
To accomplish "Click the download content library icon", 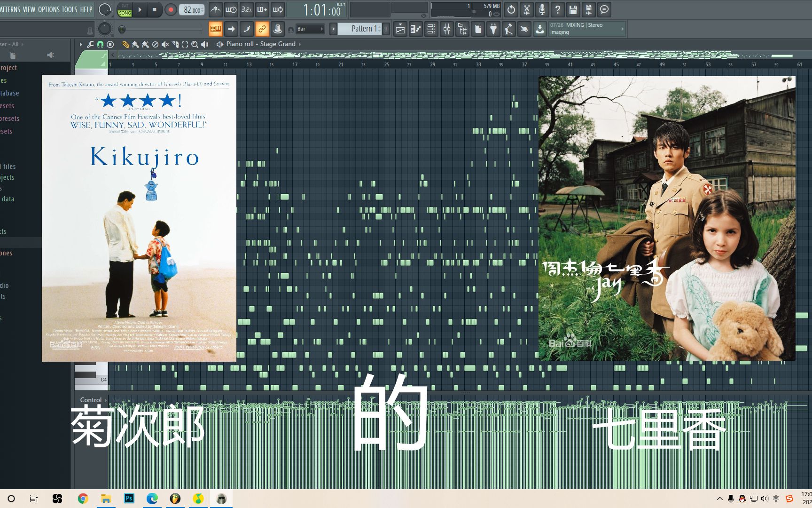I will (x=540, y=29).
